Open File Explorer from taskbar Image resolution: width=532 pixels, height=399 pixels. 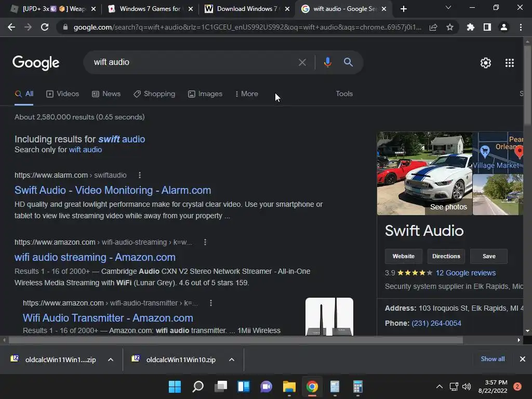(289, 387)
